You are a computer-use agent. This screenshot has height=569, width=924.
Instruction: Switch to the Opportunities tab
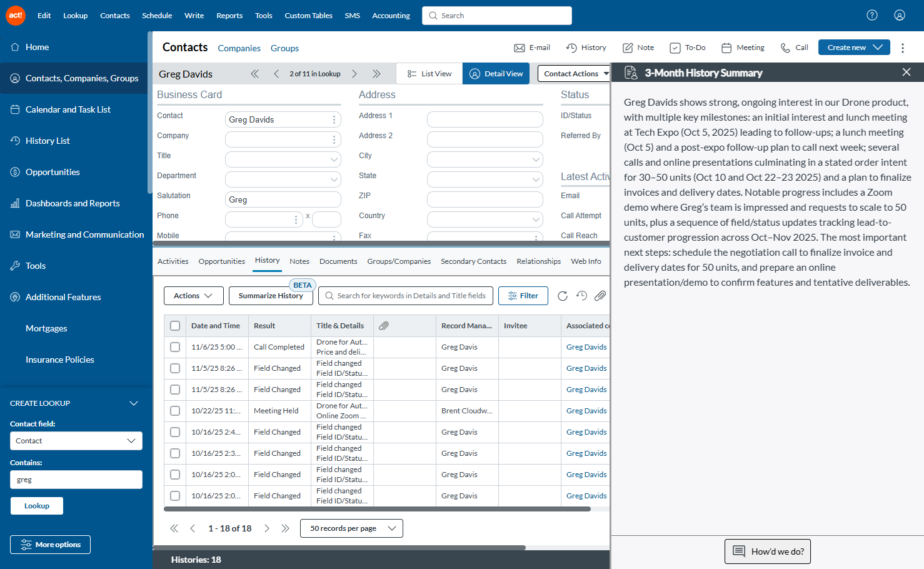[x=222, y=261]
